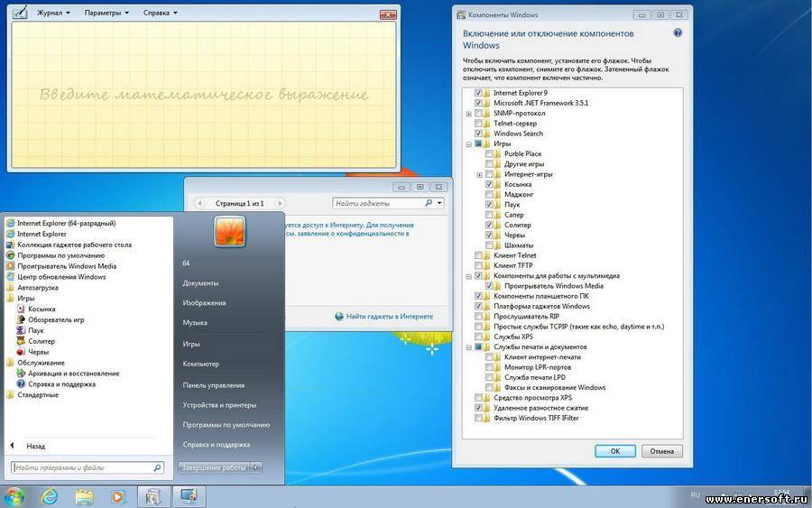Screen dimensions: 812x508
Task: Enable Purble Place game checkbox
Action: pyautogui.click(x=489, y=153)
